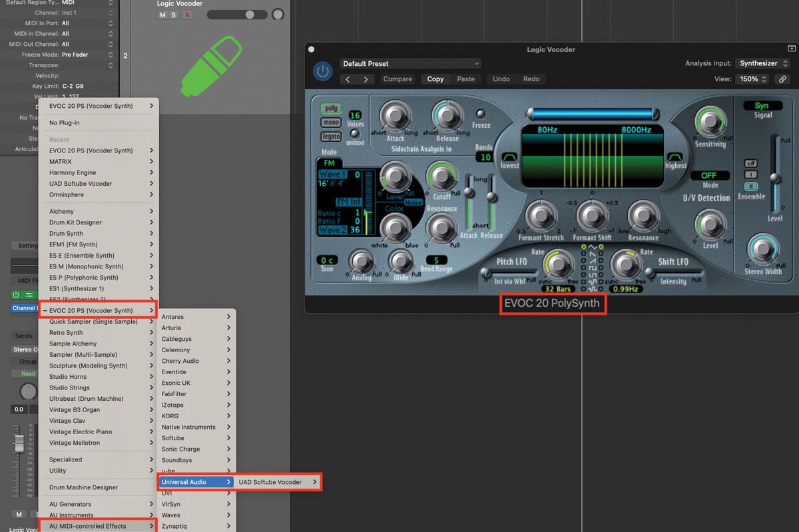Turn the Ensemble effect off
799x532 pixels.
coord(751,163)
